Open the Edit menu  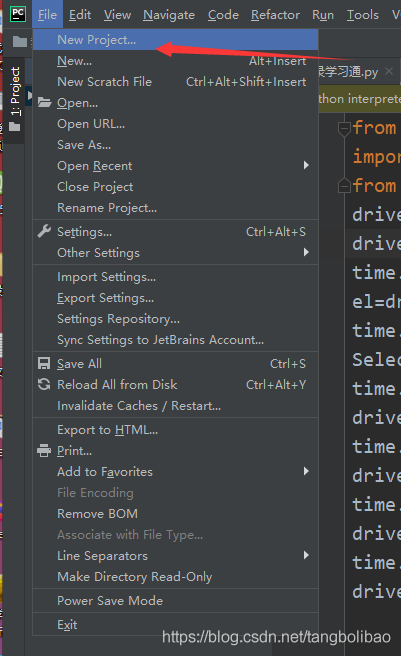pos(80,15)
